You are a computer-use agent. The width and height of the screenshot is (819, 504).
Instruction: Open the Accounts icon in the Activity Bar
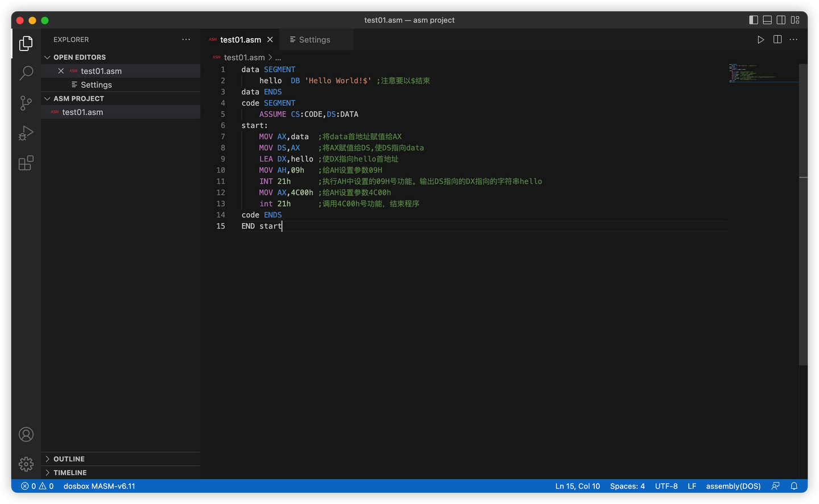click(26, 434)
